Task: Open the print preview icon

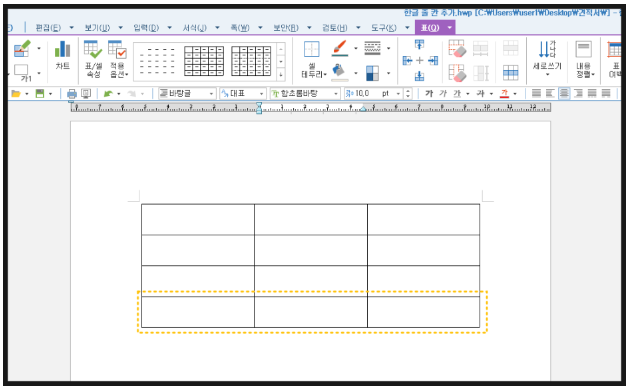Action: pos(86,94)
